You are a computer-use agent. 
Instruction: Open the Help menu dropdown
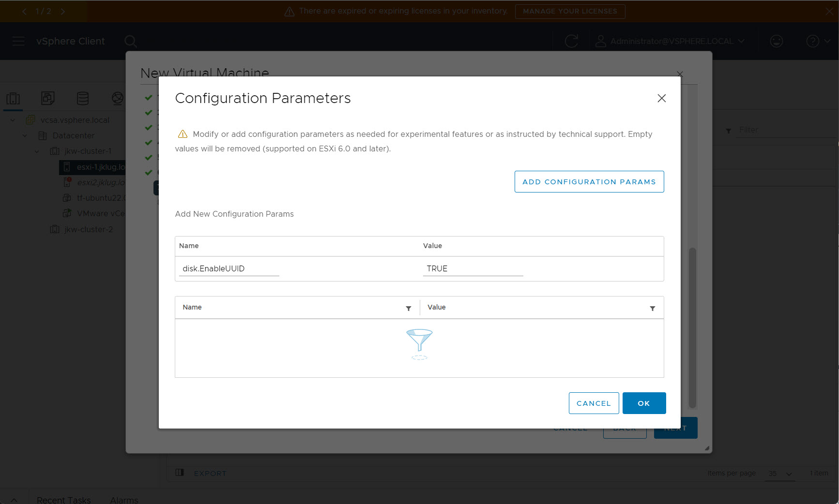pyautogui.click(x=818, y=41)
